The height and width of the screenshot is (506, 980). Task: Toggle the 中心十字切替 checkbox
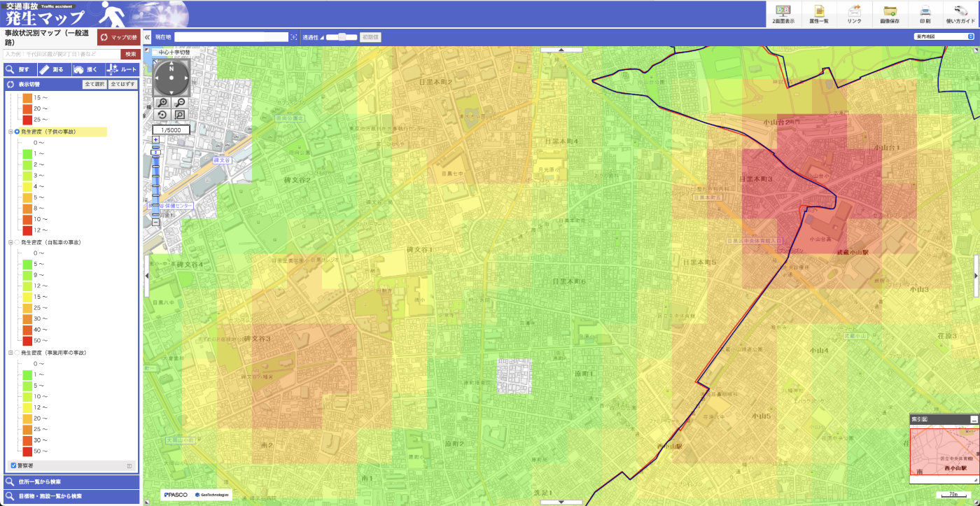point(155,52)
